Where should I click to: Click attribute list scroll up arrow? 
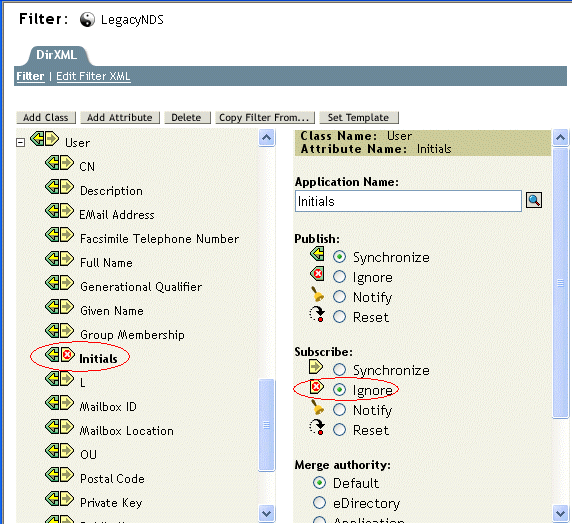click(x=266, y=138)
